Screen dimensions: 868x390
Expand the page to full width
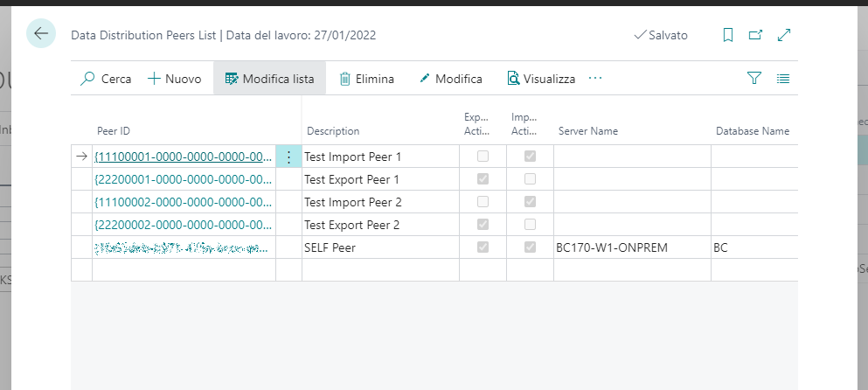[784, 35]
